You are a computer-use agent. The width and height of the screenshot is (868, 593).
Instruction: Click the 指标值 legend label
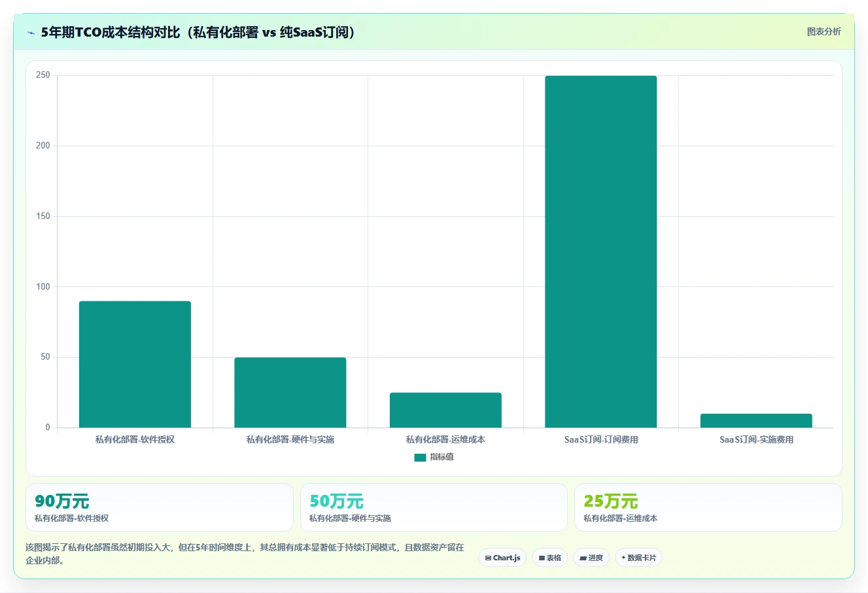pos(442,457)
